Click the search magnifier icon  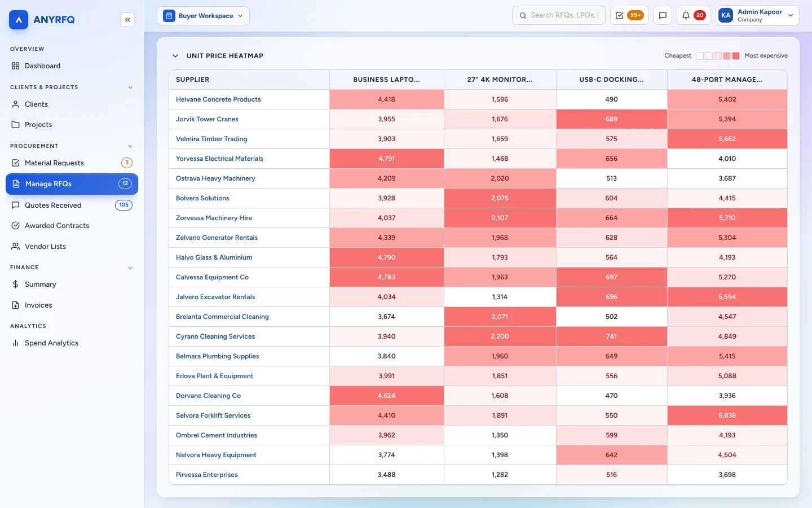tap(523, 16)
